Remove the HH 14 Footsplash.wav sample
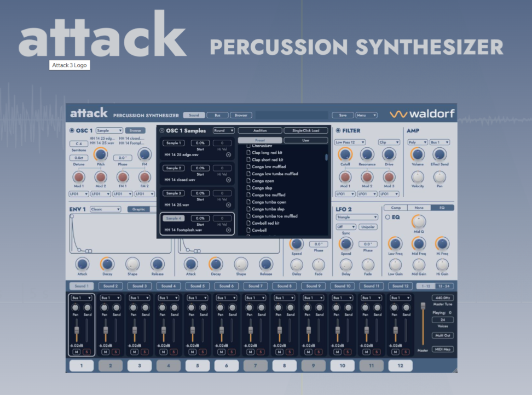This screenshot has height=395, width=532. click(228, 230)
